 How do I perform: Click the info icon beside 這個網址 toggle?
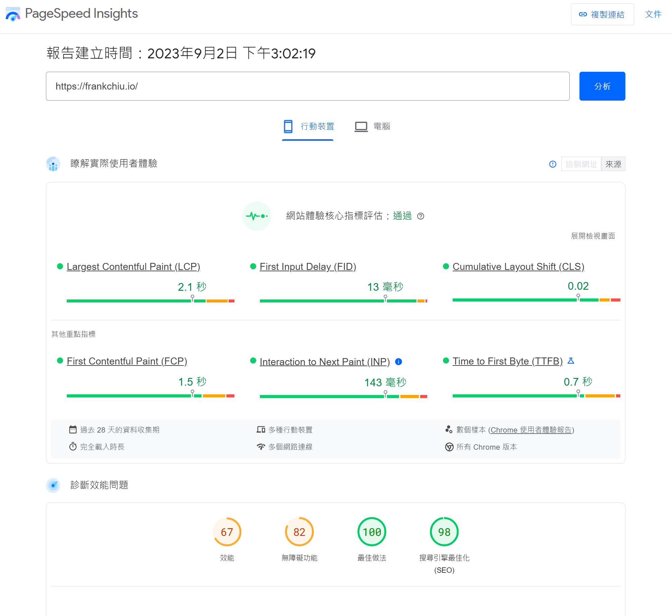click(x=553, y=164)
